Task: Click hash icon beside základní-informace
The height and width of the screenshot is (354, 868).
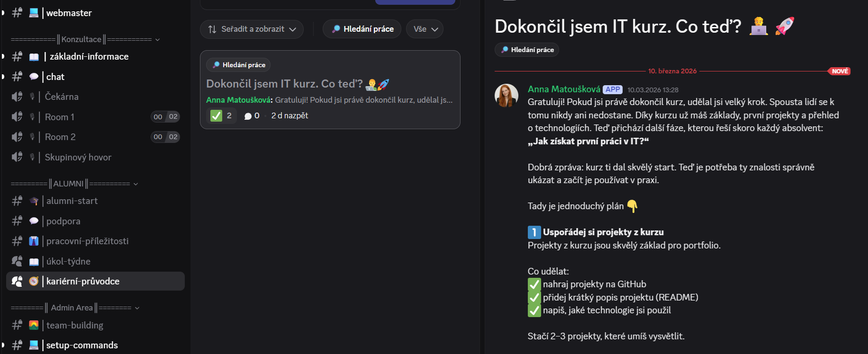Action: (17, 57)
